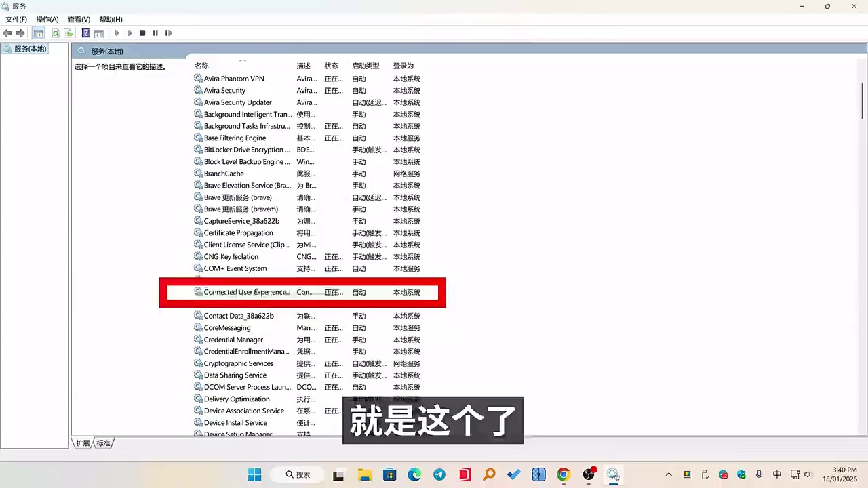868x488 pixels.
Task: Select Brave 更新服务 (brave) row
Action: click(307, 197)
